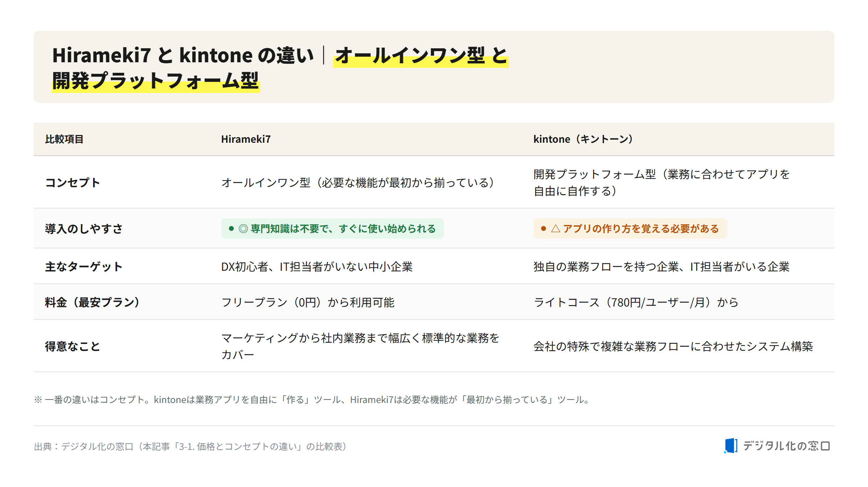The image size is (868, 487).
Task: Click the ◎ symbol in the green badge
Action: 243,229
